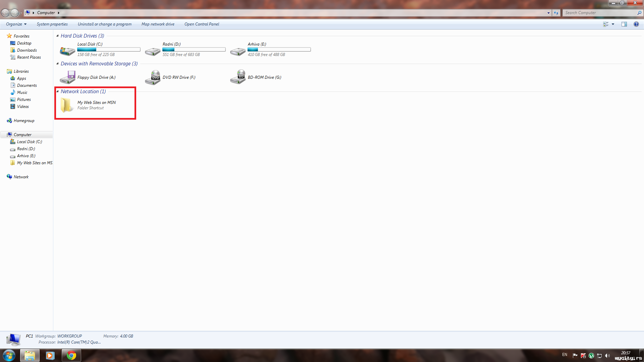Open Control Panel from the toolbar
Image resolution: width=644 pixels, height=362 pixels.
tap(202, 24)
